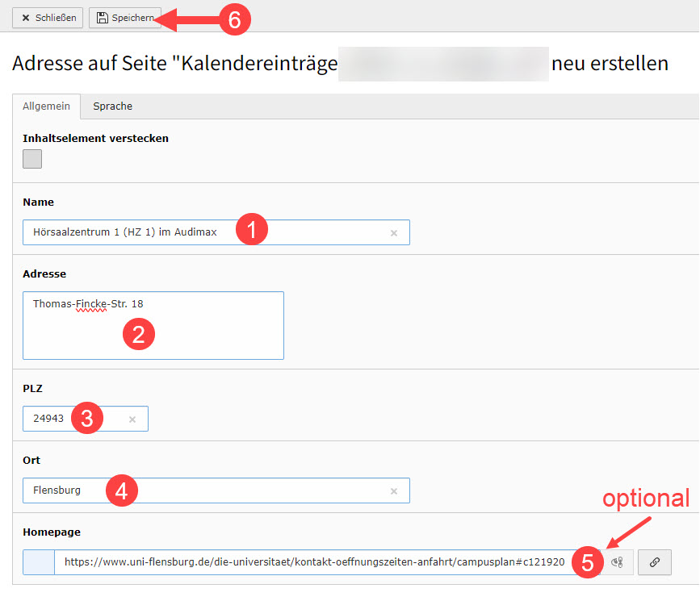Click the light blue box before Homepage URL
Viewport: 700px width, 601px height.
pyautogui.click(x=39, y=562)
